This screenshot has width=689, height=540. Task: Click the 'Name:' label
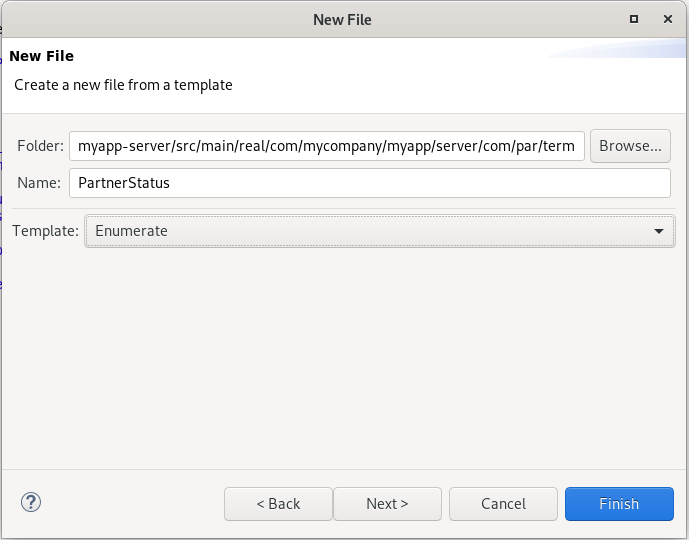pos(39,183)
